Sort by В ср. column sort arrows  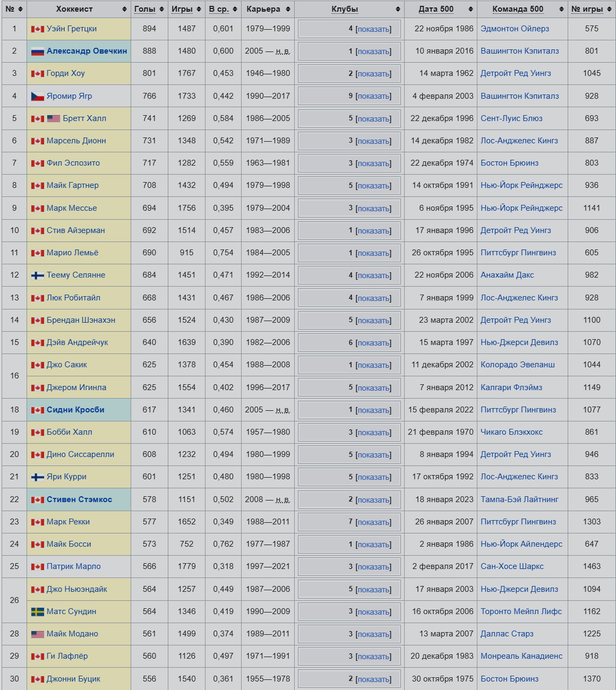(x=235, y=9)
